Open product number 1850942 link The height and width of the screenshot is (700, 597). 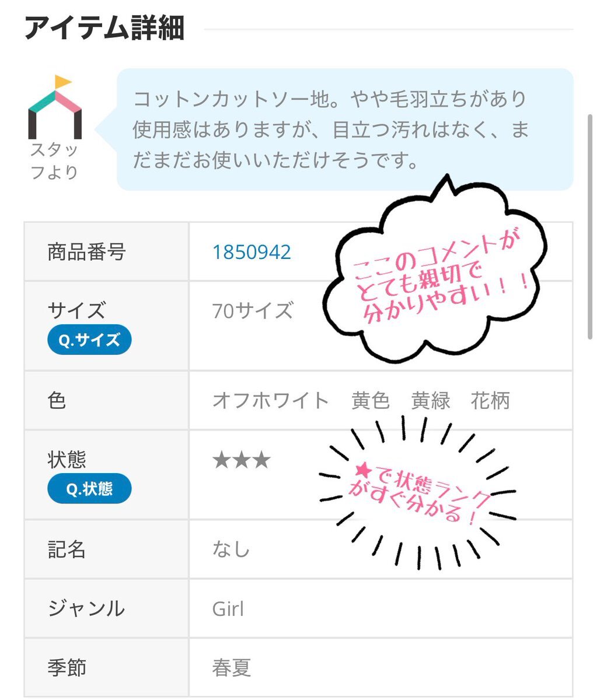(x=252, y=252)
